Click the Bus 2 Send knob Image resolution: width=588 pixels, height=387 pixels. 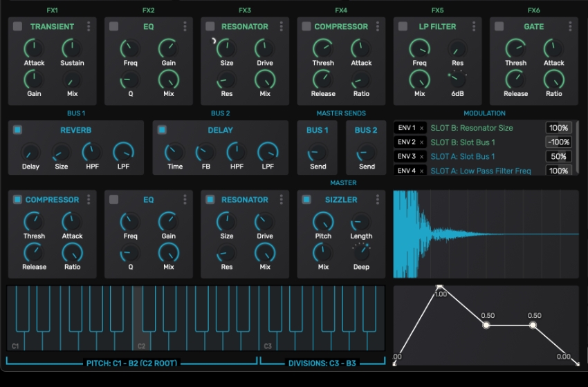pyautogui.click(x=367, y=152)
